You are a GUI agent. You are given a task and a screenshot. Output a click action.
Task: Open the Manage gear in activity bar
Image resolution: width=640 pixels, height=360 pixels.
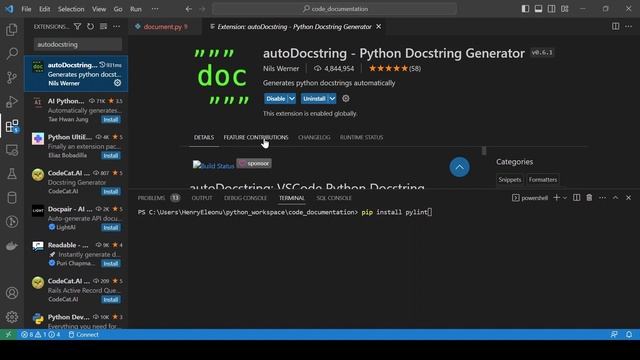pyautogui.click(x=12, y=317)
